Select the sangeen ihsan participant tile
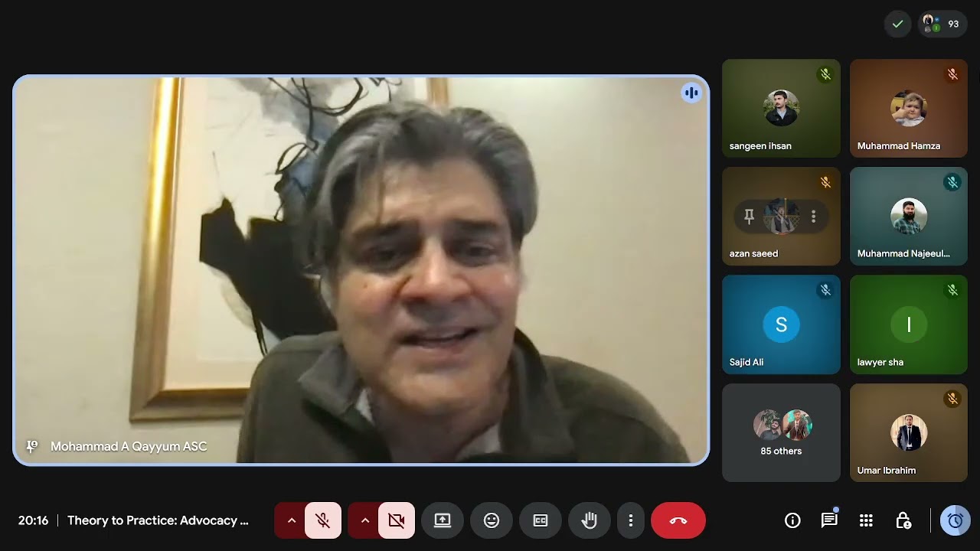Screen dimensions: 980x551 [781, 109]
